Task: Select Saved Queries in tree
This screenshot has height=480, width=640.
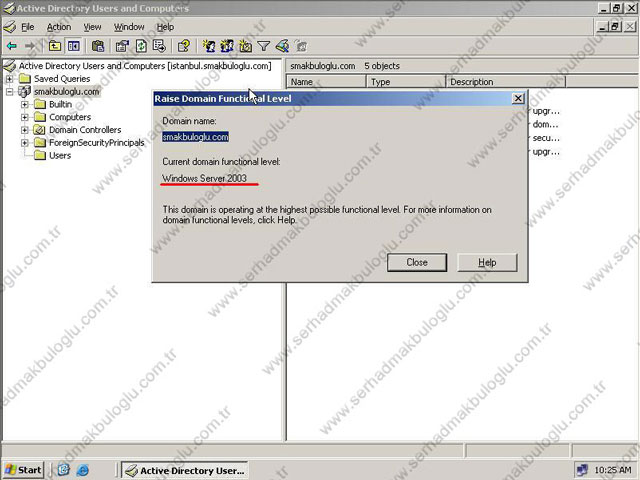Action: coord(62,78)
